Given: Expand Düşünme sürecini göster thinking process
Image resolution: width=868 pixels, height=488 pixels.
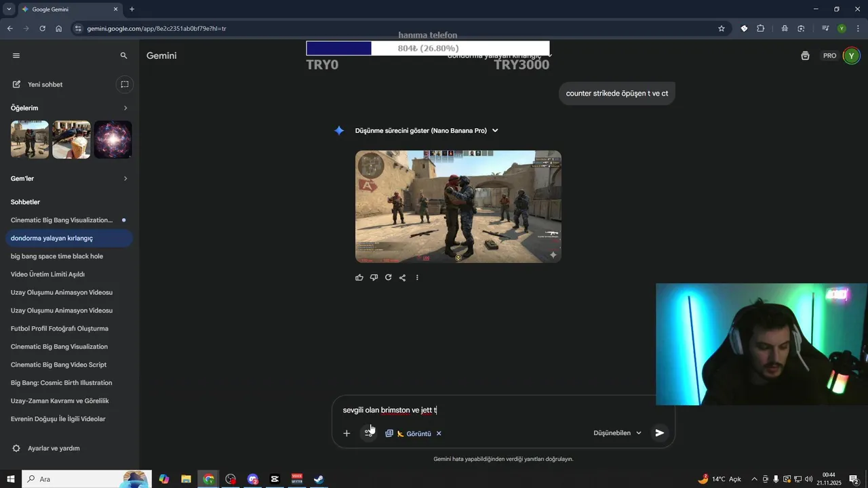Looking at the screenshot, I should 427,131.
